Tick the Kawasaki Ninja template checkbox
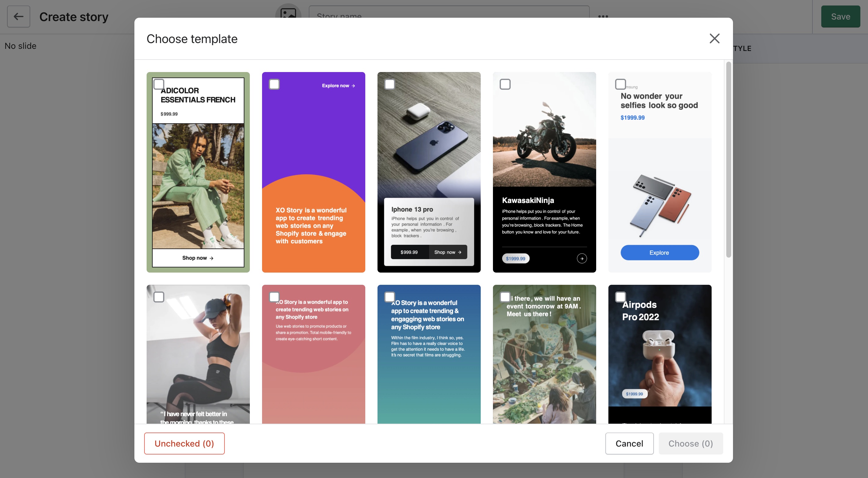 coord(505,84)
